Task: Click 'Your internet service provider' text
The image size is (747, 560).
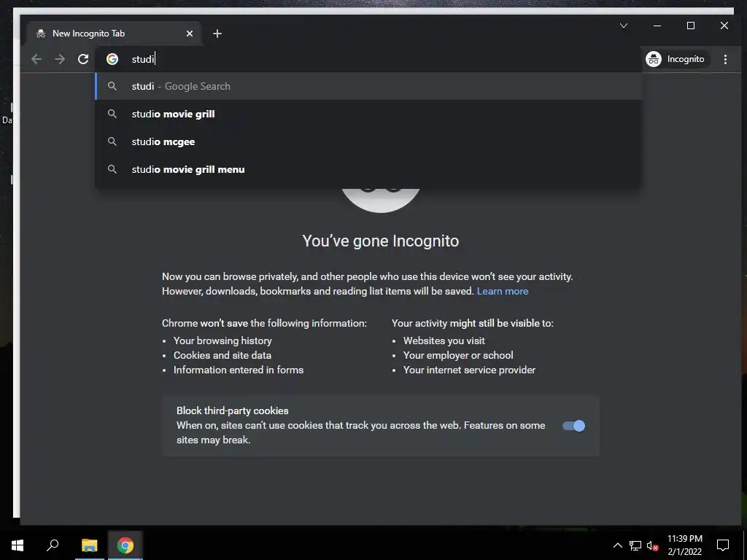Action: coord(469,370)
